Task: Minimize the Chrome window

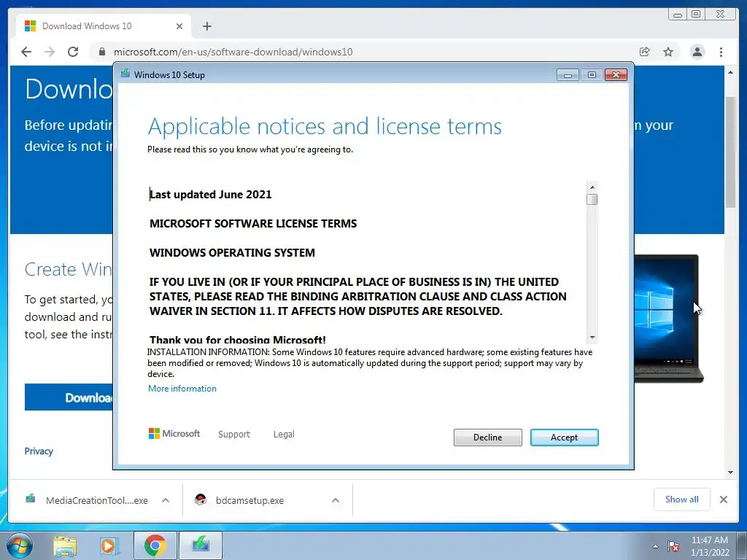Action: 678,15
